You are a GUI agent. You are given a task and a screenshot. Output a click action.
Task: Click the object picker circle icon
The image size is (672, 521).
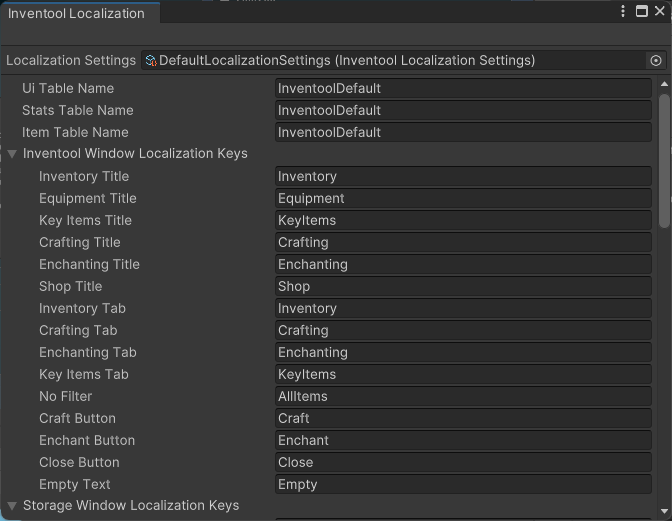656,61
